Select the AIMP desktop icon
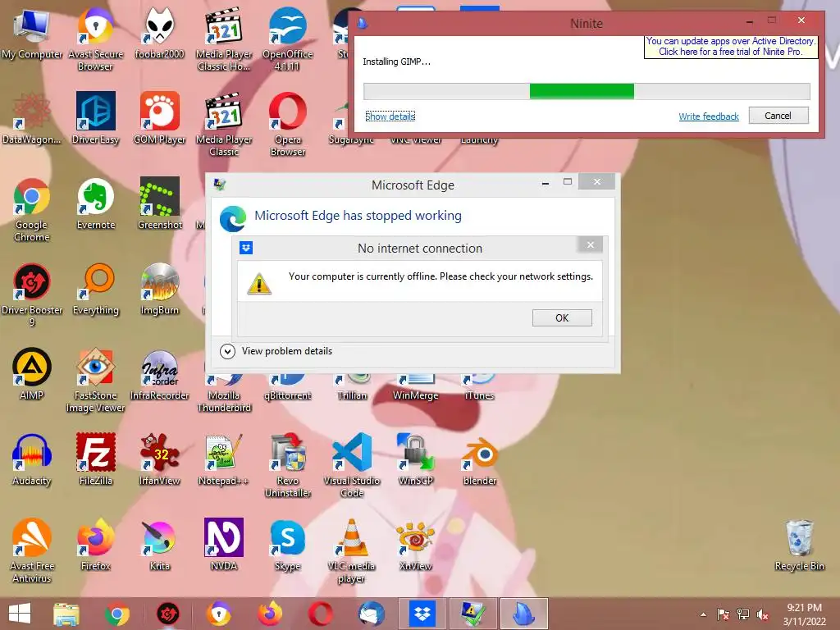 coord(32,374)
